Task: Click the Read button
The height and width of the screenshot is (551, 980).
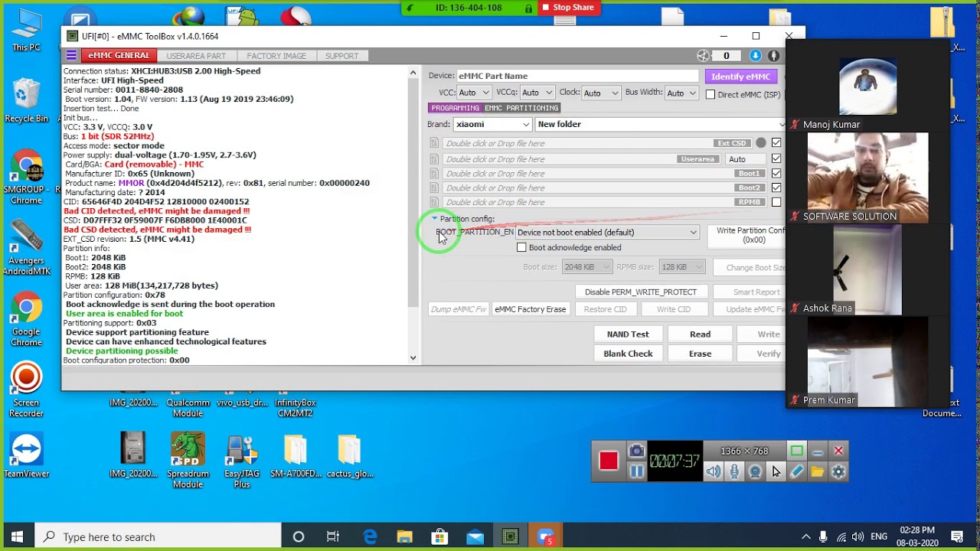Action: [x=700, y=334]
